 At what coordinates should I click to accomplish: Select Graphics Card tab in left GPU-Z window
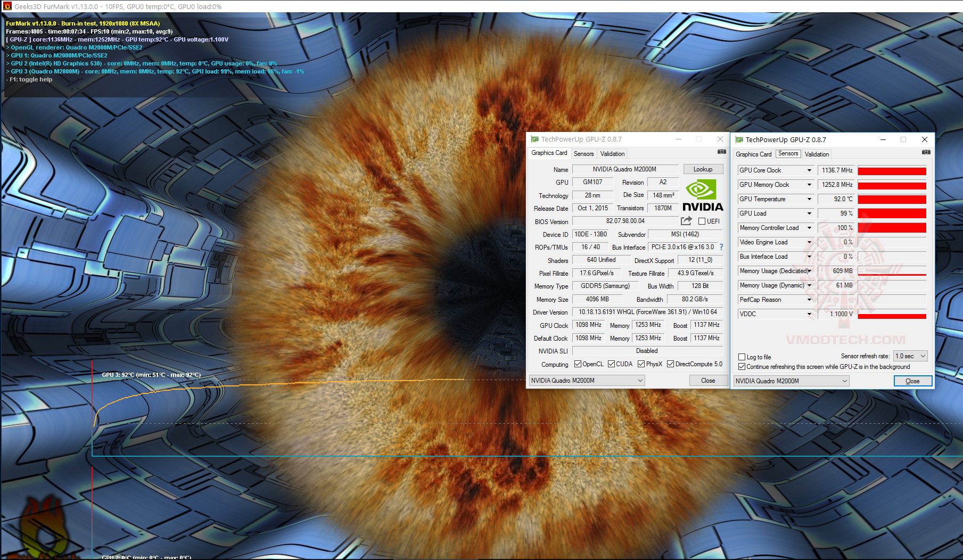pyautogui.click(x=549, y=153)
